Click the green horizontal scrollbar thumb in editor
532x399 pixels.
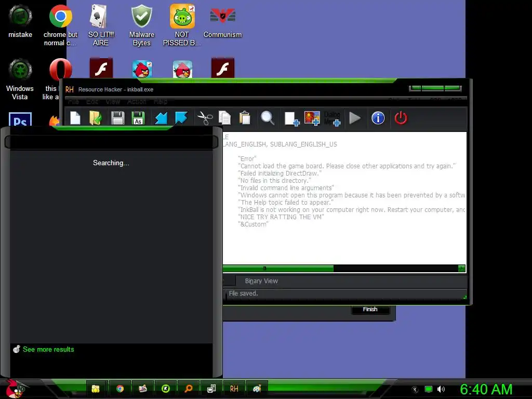(x=278, y=269)
